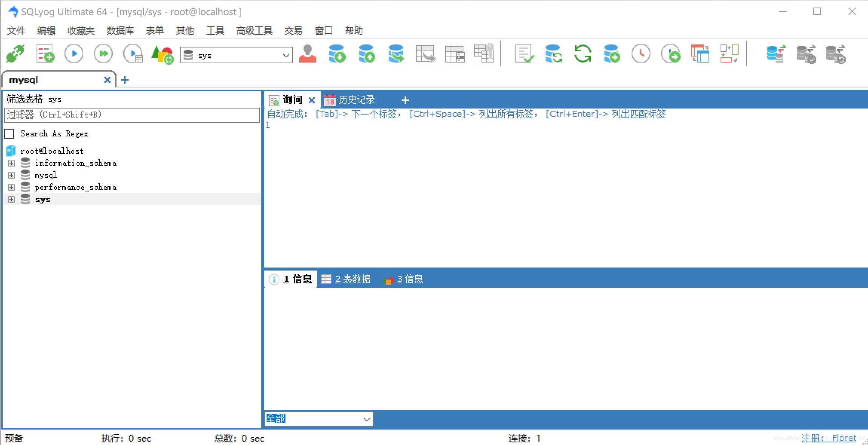Viewport: 868px width, 445px height.
Task: Expand the performance_schema database node
Action: point(11,187)
